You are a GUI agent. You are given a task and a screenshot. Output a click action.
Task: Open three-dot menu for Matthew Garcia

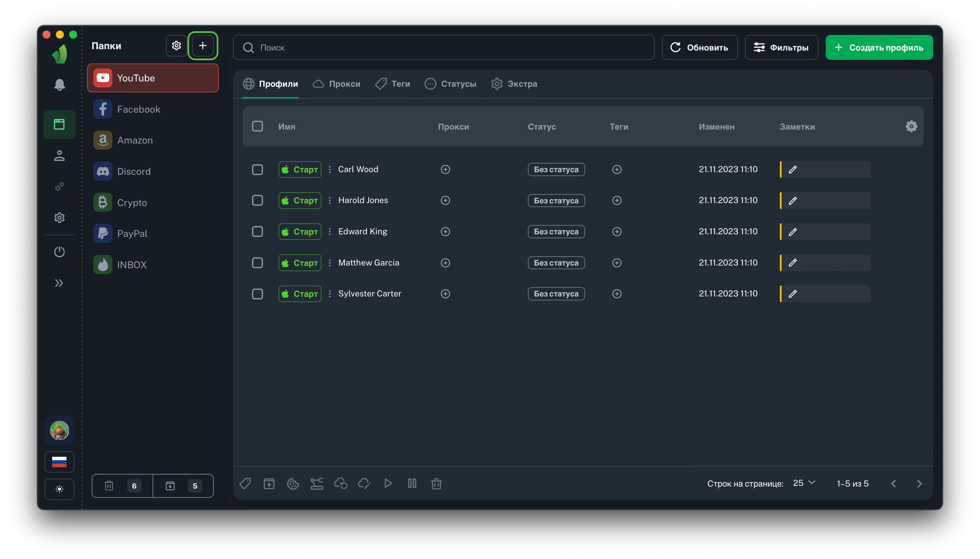329,263
